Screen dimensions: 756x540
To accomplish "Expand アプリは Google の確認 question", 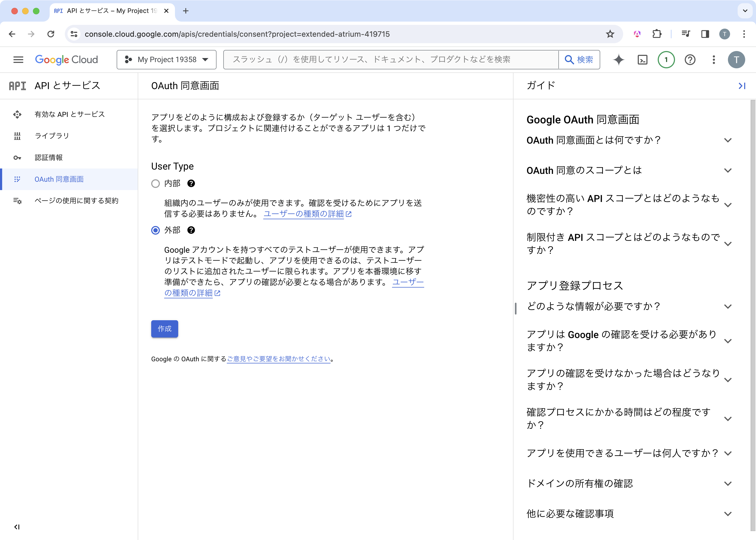I will click(629, 341).
